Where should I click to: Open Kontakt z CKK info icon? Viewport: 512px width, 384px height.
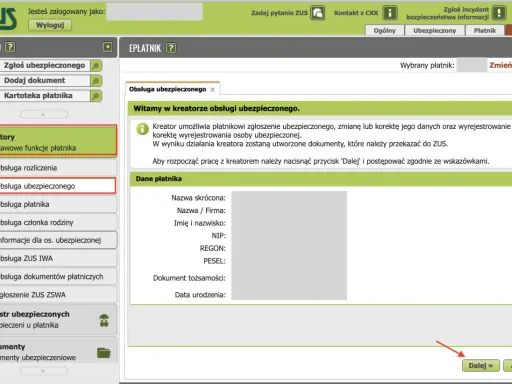(x=390, y=13)
